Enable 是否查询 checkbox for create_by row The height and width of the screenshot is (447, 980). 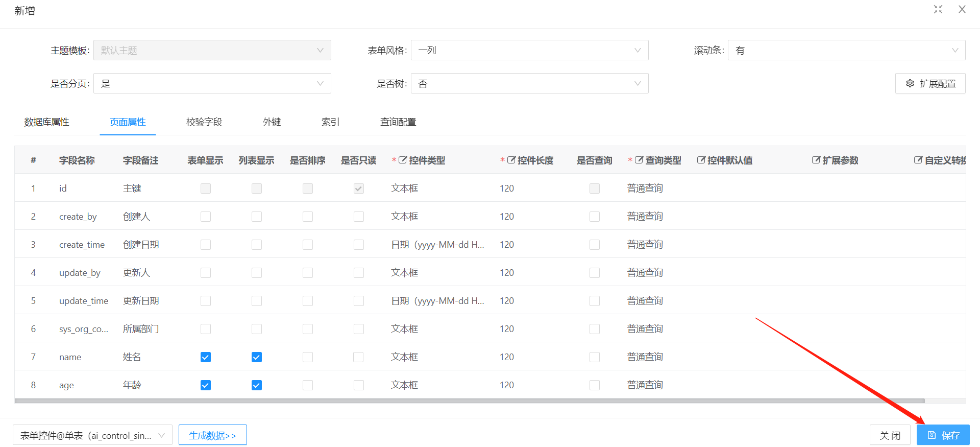tap(595, 217)
